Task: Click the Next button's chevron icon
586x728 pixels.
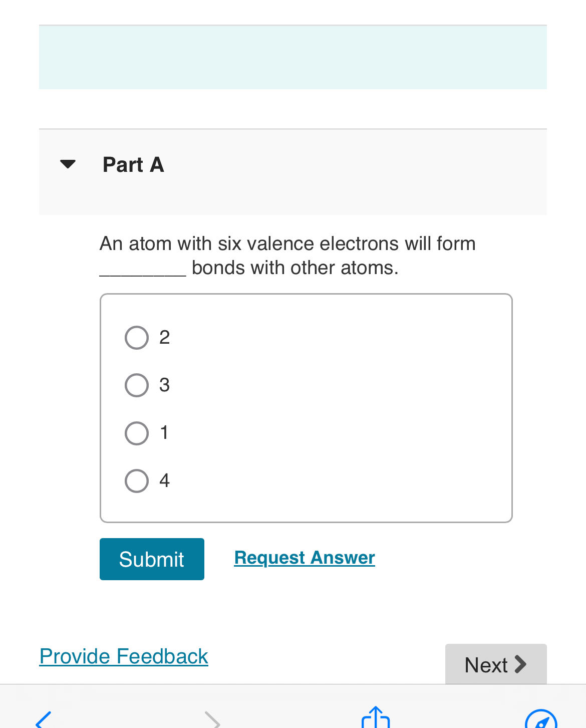Action: point(521,665)
